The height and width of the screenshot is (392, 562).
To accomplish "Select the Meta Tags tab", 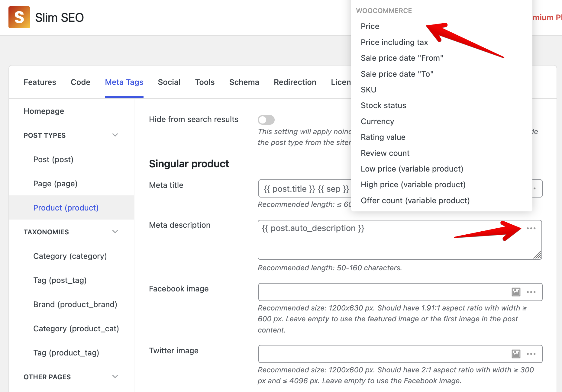I will pyautogui.click(x=124, y=82).
